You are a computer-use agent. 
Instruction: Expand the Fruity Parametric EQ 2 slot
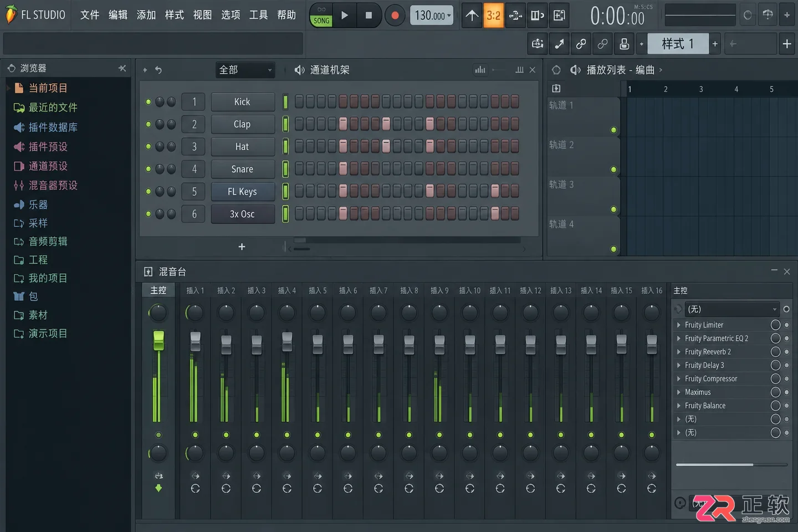(x=679, y=339)
